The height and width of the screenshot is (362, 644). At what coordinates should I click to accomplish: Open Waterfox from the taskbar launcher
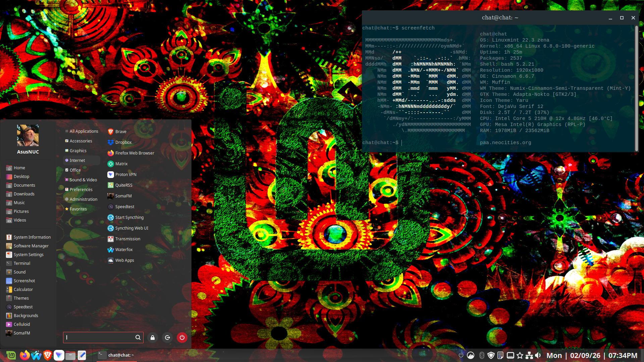pyautogui.click(x=36, y=355)
